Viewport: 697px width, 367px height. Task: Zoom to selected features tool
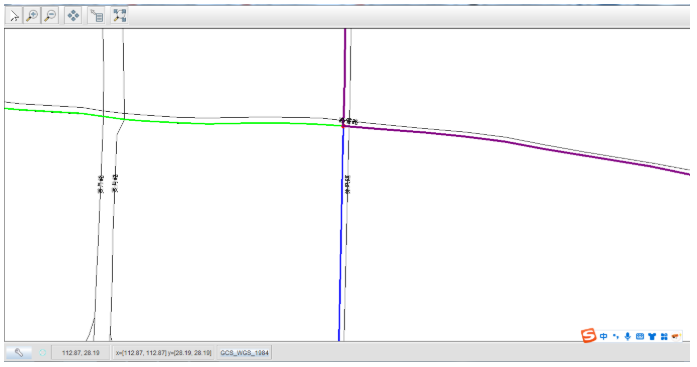tap(119, 16)
